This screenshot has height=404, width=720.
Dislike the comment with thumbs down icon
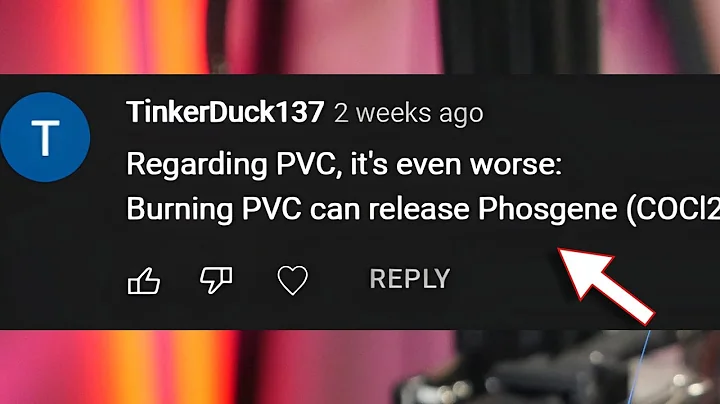216,279
